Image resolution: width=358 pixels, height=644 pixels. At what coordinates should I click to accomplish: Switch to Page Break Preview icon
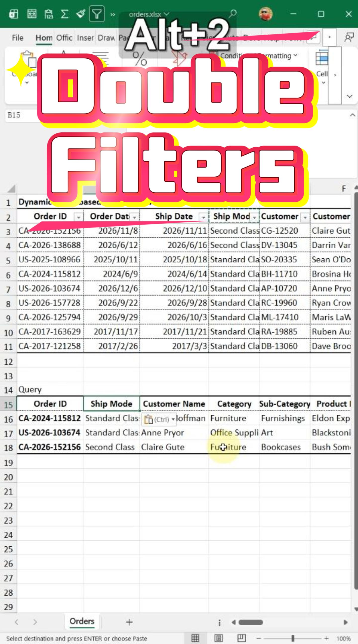click(x=241, y=639)
